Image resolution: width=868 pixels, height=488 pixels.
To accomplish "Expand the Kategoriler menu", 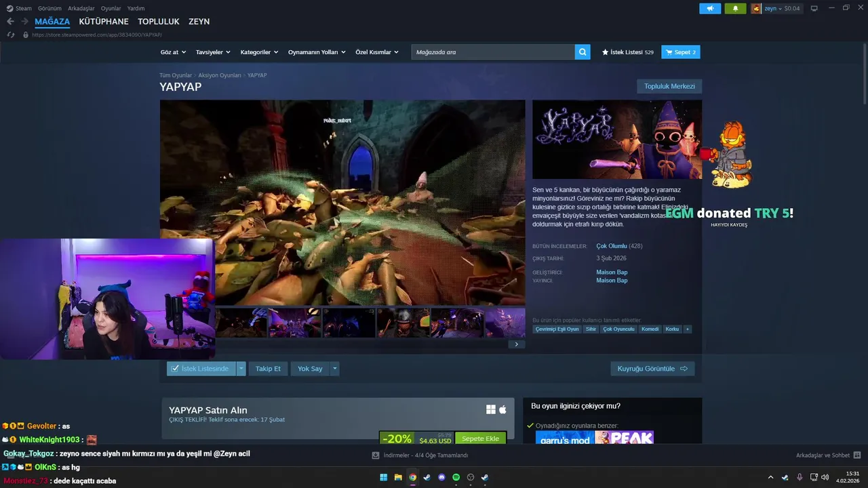I will click(260, 52).
